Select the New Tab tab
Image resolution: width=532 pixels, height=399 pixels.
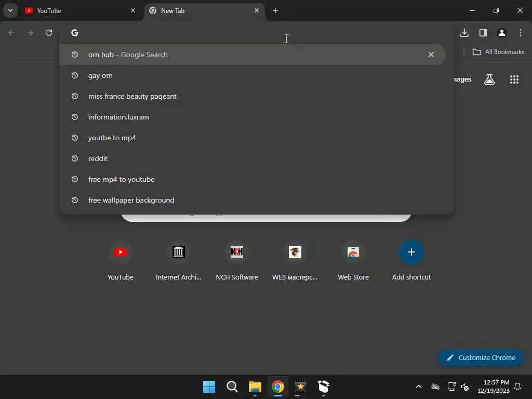tap(204, 11)
